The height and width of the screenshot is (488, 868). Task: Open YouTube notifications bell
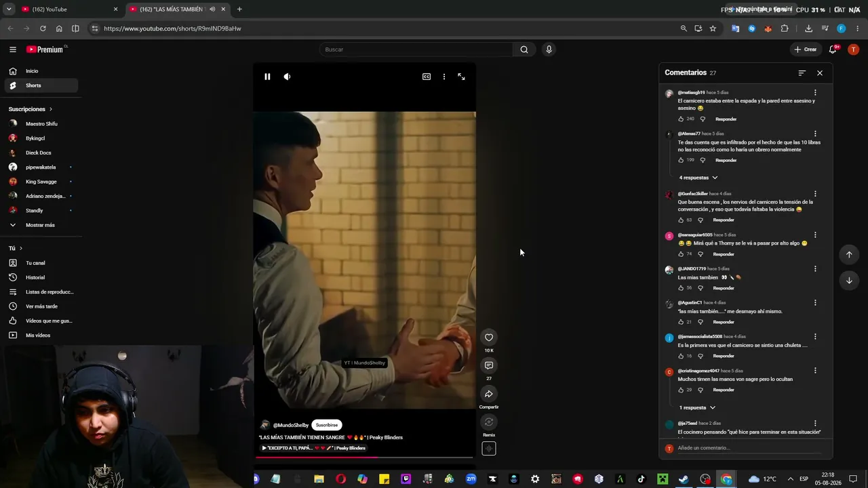[833, 49]
